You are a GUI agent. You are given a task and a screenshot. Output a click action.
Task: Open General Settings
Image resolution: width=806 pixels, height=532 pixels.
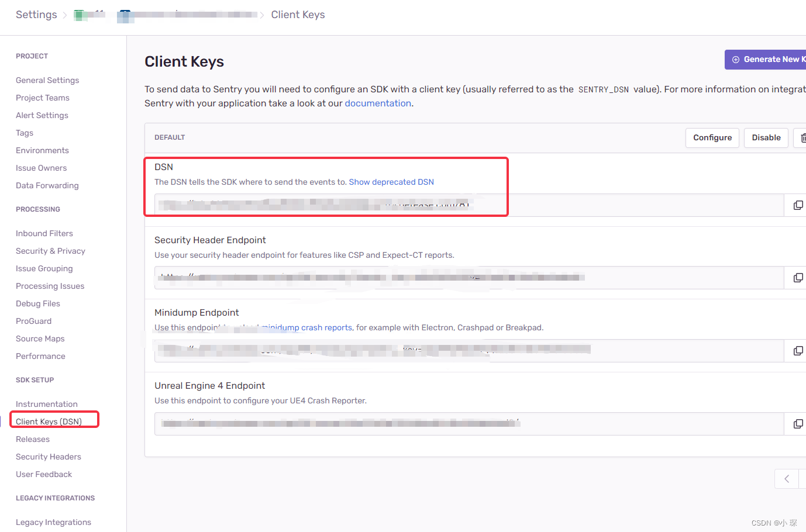(47, 80)
